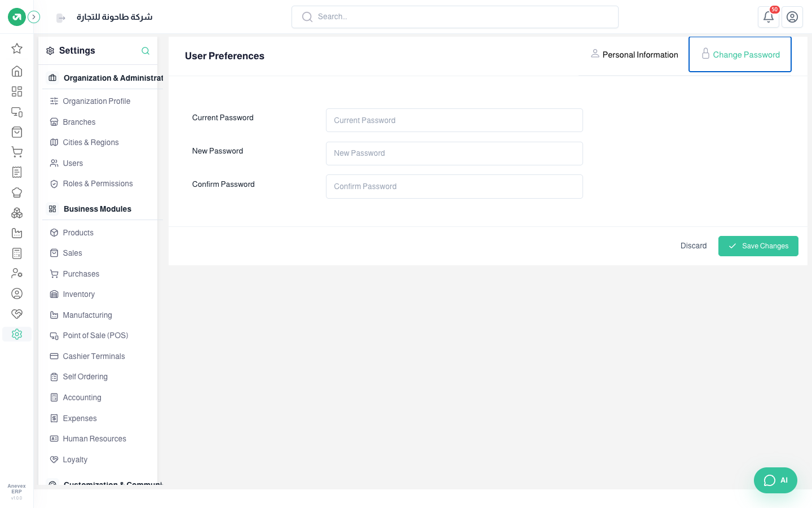Open the factory manufacturing icon in sidebar
Image resolution: width=812 pixels, height=508 pixels.
(17, 233)
